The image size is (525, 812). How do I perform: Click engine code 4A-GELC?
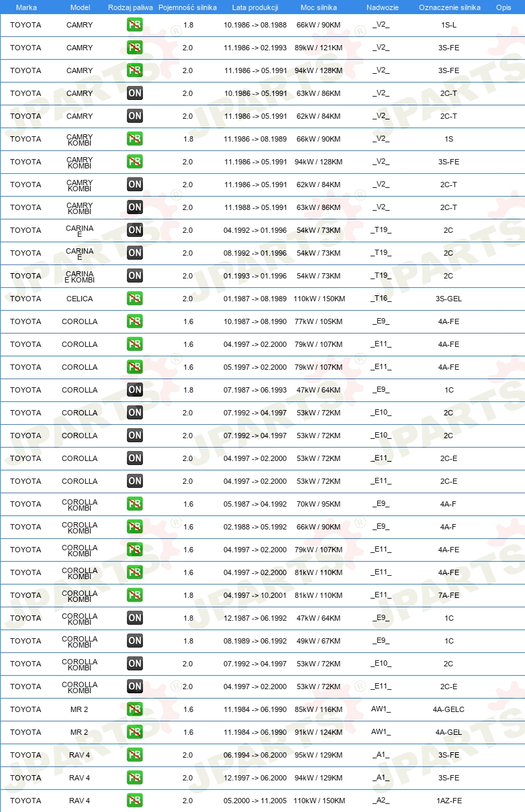(449, 709)
